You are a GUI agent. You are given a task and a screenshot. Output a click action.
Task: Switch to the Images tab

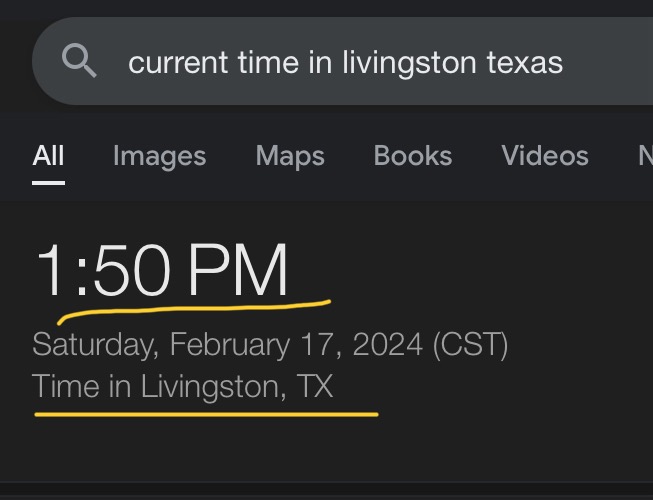click(x=159, y=156)
